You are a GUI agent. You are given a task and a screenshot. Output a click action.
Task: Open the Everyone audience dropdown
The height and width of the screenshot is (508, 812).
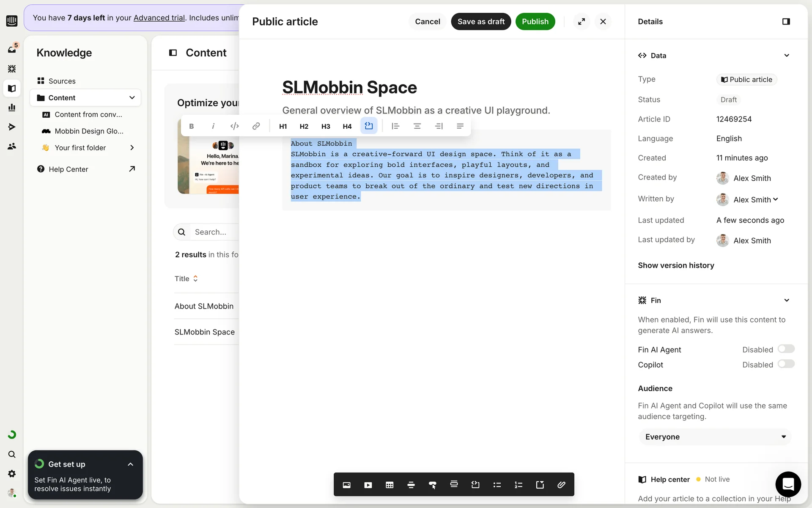tap(715, 437)
